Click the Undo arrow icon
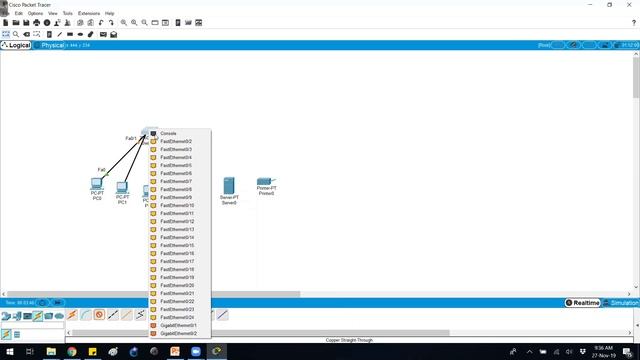 point(101,23)
